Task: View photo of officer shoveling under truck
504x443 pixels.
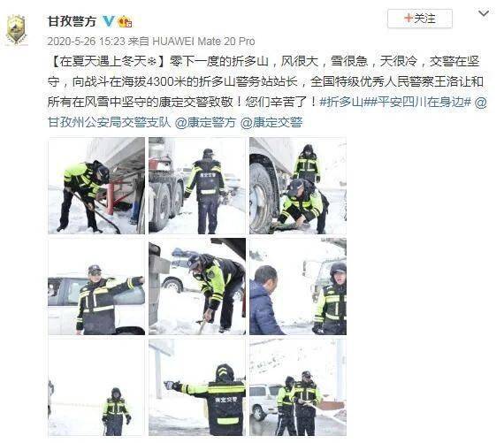Action: 96,186
